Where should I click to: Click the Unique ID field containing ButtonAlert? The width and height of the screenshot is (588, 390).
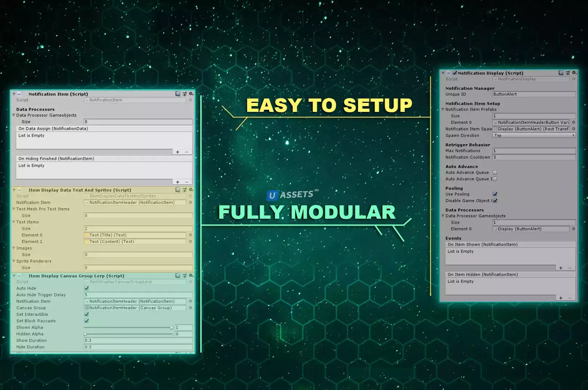534,94
